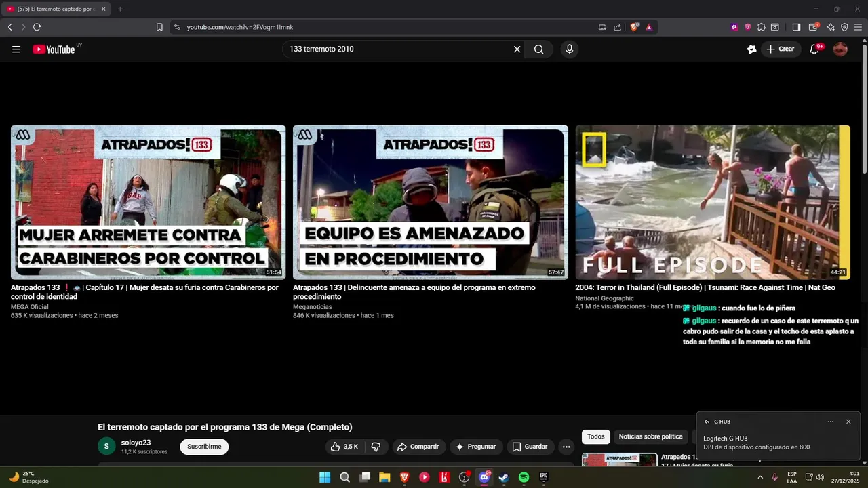Open Discord from the taskbar
The height and width of the screenshot is (488, 868).
pos(484,477)
